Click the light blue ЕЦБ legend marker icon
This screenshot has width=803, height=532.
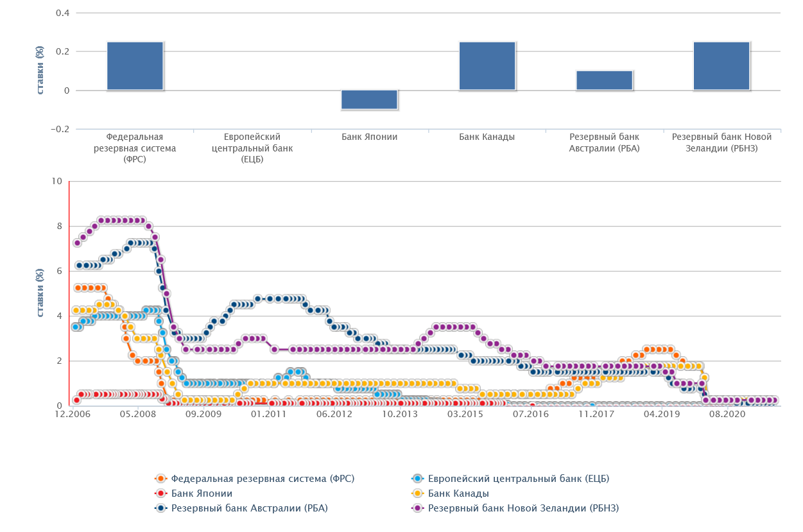coord(418,479)
